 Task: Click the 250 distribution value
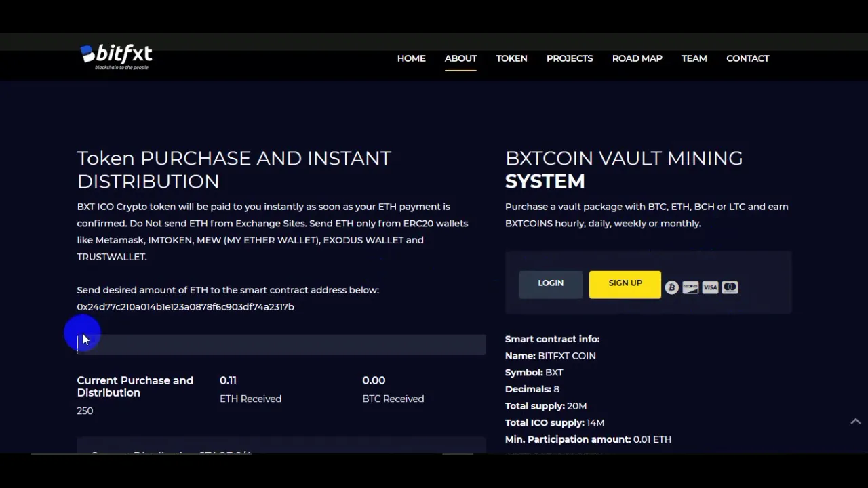tap(85, 411)
